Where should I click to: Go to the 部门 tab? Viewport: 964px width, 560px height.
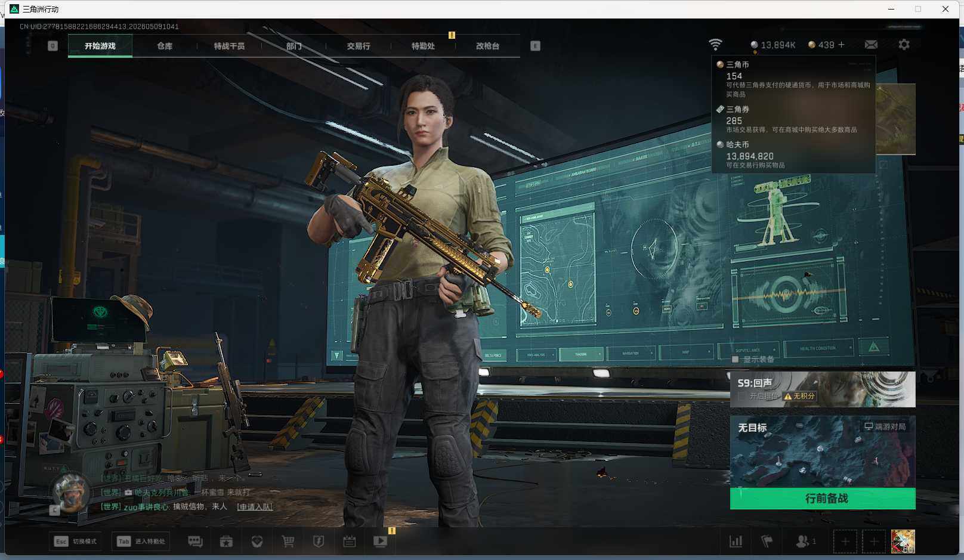pyautogui.click(x=293, y=46)
